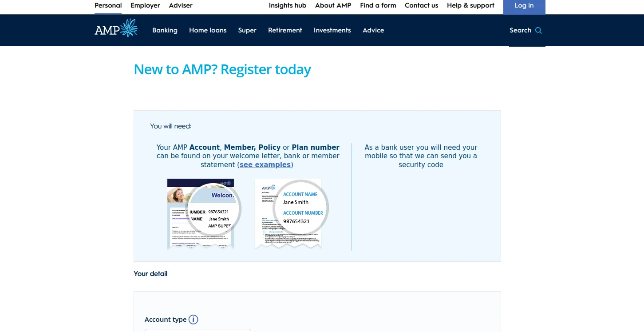Open Help & support
Screen dimensions: 644x332
tap(470, 5)
